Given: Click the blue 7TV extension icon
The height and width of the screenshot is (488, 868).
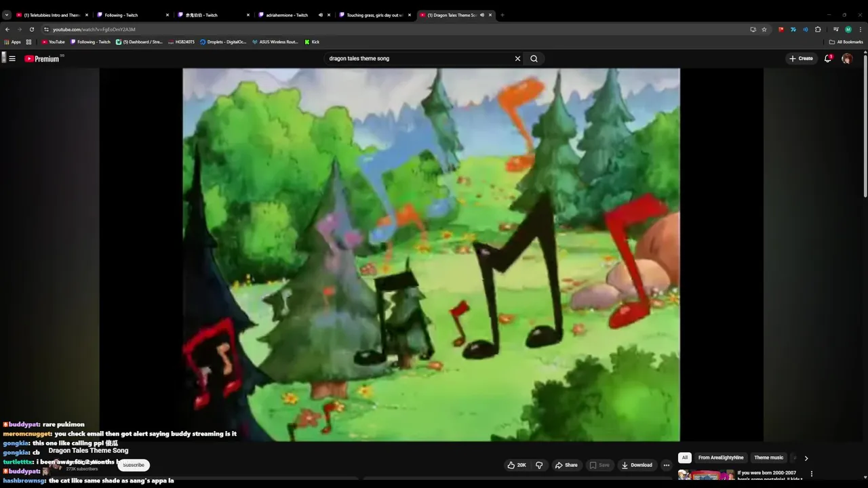Looking at the screenshot, I should (793, 29).
